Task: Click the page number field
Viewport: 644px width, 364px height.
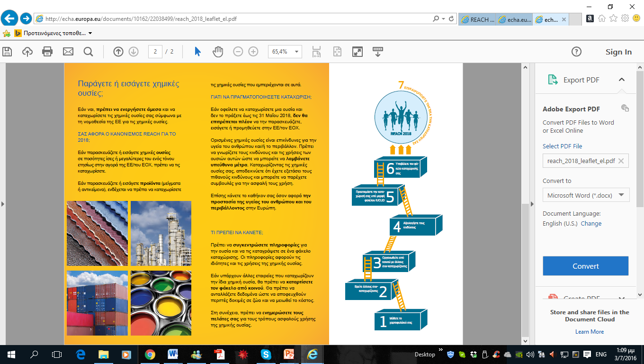Action: point(155,52)
